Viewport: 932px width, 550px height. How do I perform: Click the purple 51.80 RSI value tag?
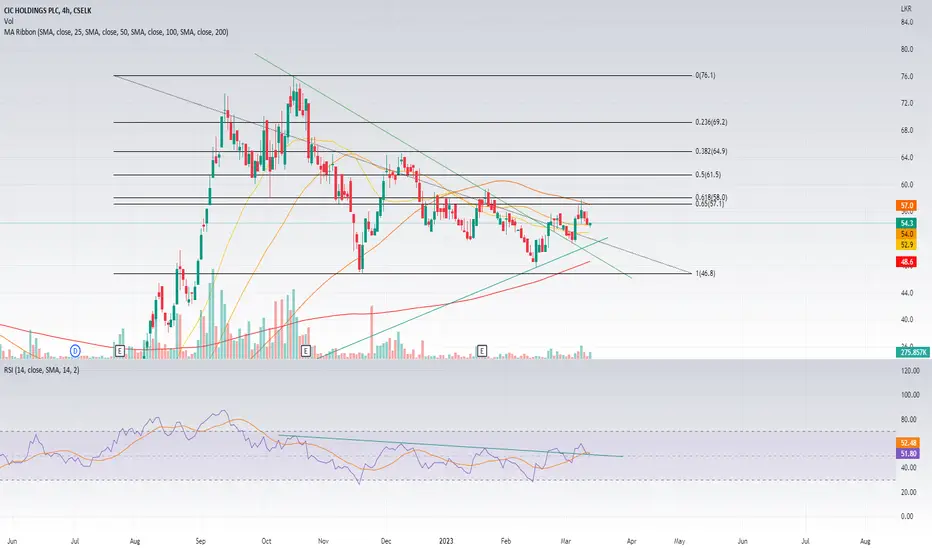coord(909,454)
